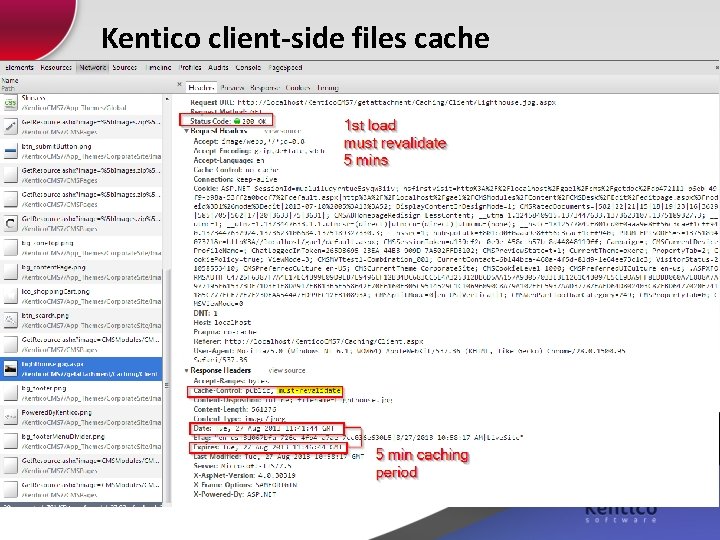720x540 pixels.
Task: Click the btn_submitButton.png thumbnail icon
Action: click(x=10, y=151)
